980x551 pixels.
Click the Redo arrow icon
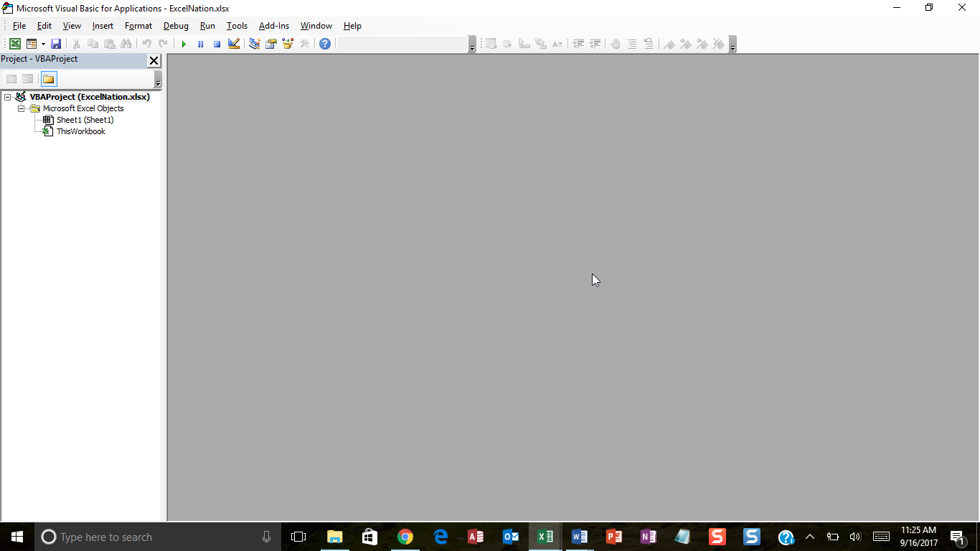163,44
